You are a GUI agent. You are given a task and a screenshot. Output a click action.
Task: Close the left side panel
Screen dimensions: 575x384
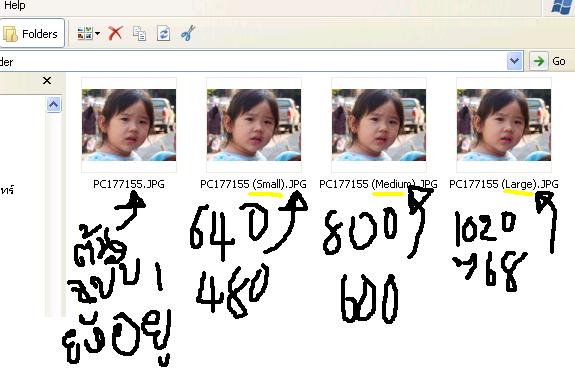click(x=47, y=80)
